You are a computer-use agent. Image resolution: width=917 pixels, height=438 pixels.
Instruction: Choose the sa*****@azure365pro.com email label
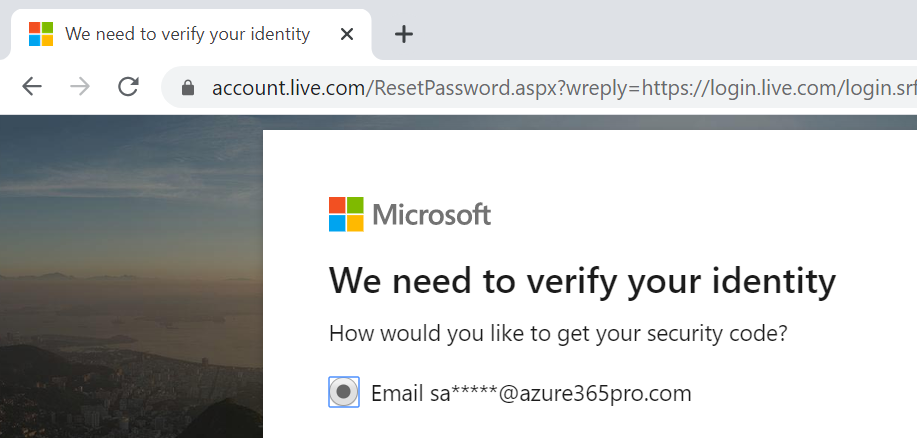tap(531, 393)
